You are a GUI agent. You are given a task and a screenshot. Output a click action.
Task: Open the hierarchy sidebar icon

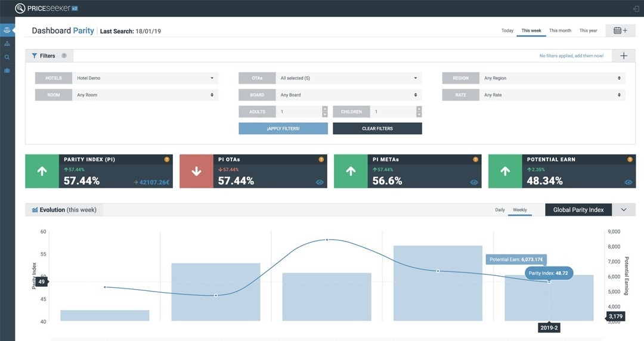[7, 44]
